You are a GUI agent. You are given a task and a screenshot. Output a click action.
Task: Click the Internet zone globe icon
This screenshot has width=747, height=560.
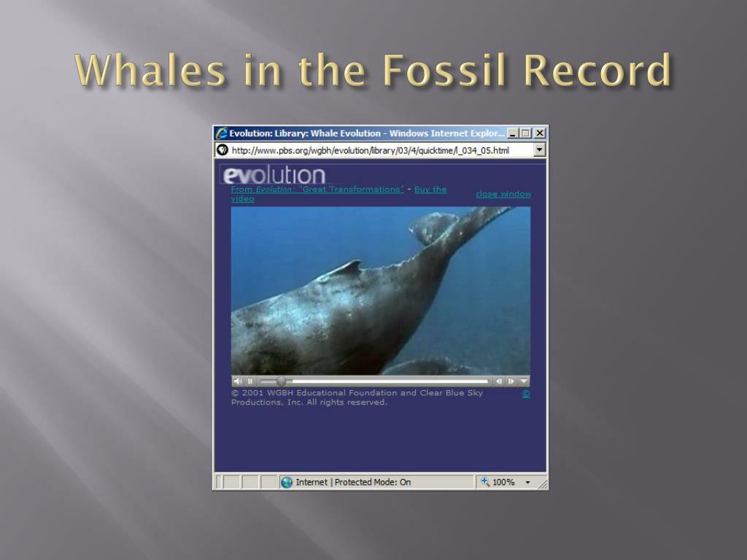pos(287,483)
